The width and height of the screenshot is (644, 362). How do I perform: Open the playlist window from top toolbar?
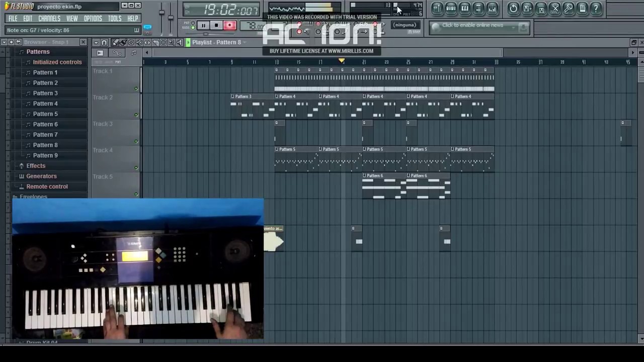point(437,9)
